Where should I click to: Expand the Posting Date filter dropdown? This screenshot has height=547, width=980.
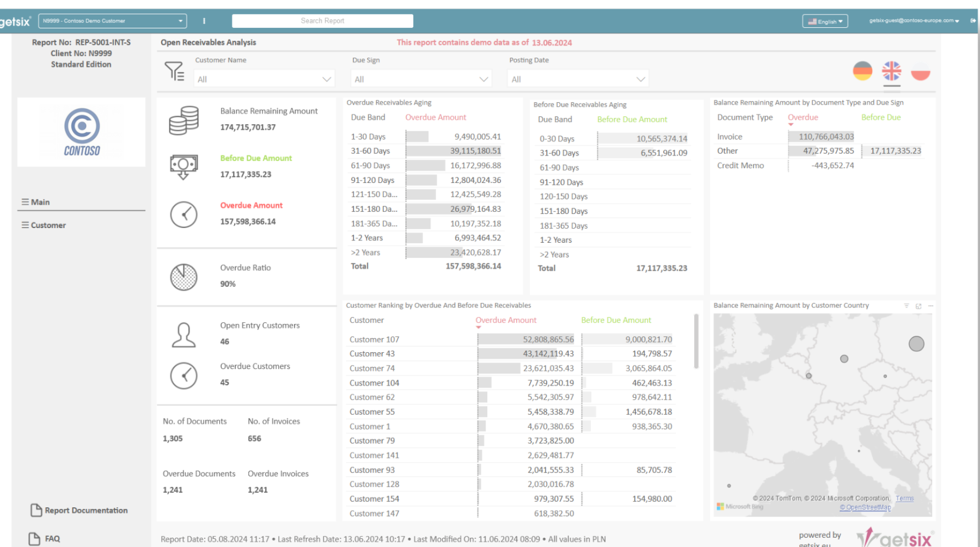point(578,79)
